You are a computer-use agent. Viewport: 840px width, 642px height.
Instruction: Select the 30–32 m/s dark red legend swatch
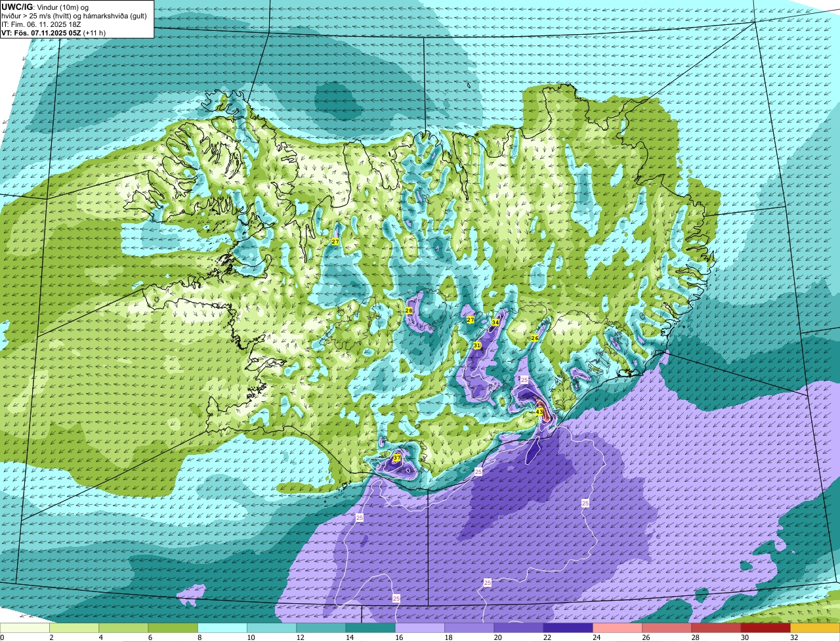click(766, 628)
